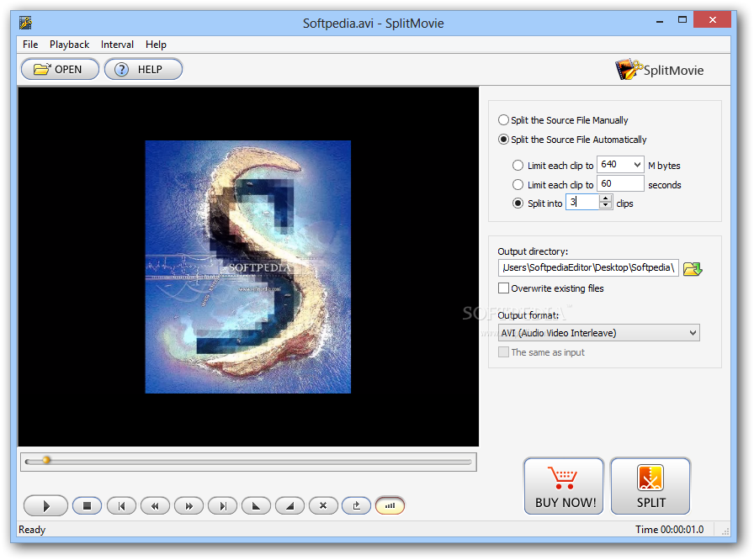The image size is (754, 560).
Task: Open the Help menu
Action: click(156, 45)
